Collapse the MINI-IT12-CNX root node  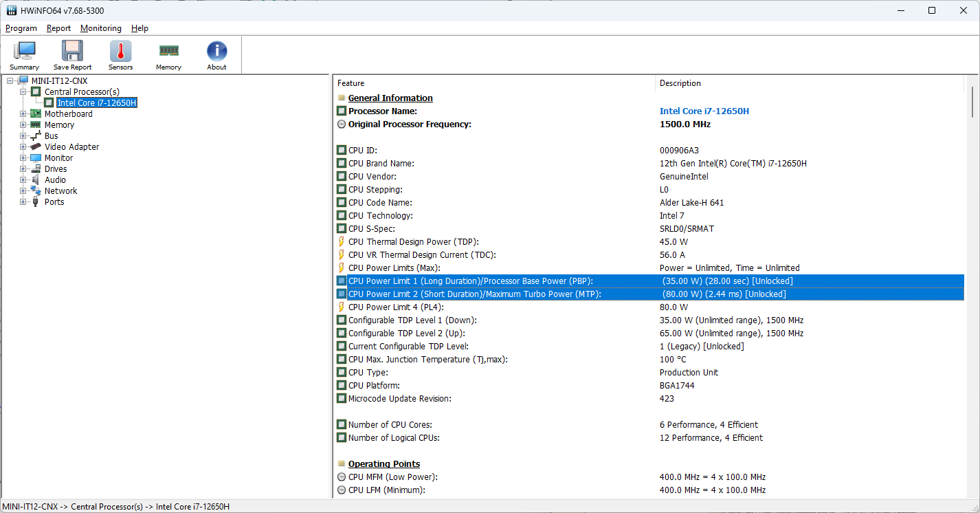[10, 81]
